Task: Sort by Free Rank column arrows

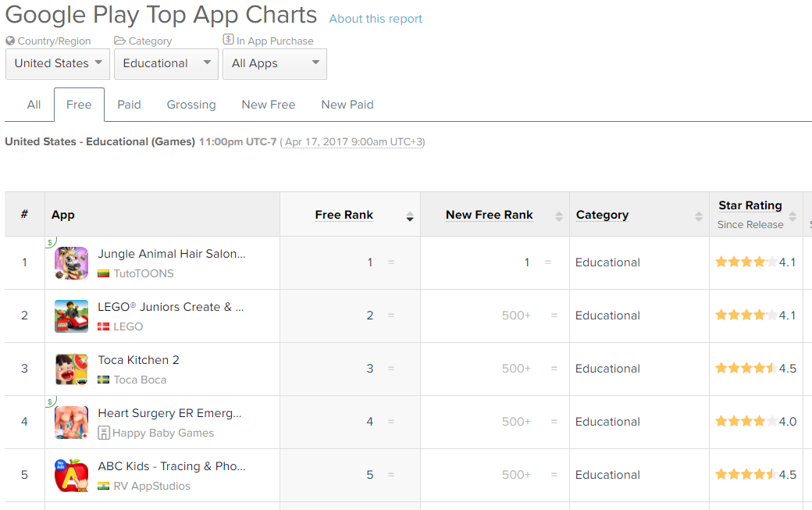Action: pos(410,216)
